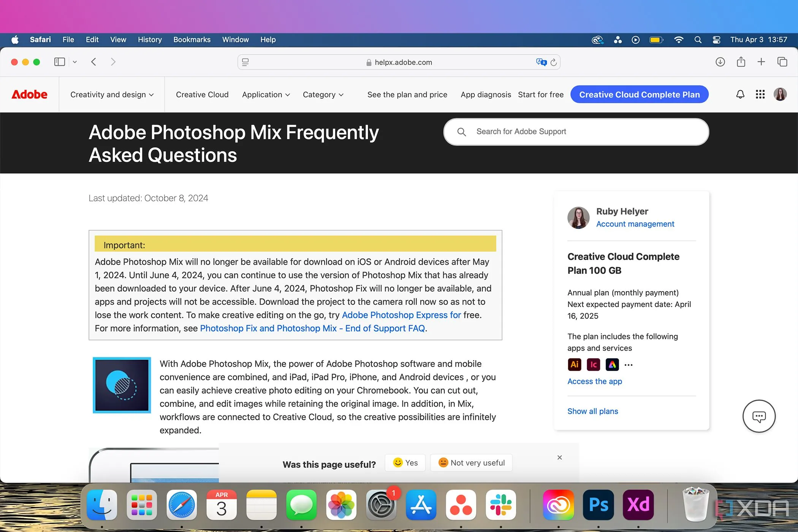Open Account management link

635,224
